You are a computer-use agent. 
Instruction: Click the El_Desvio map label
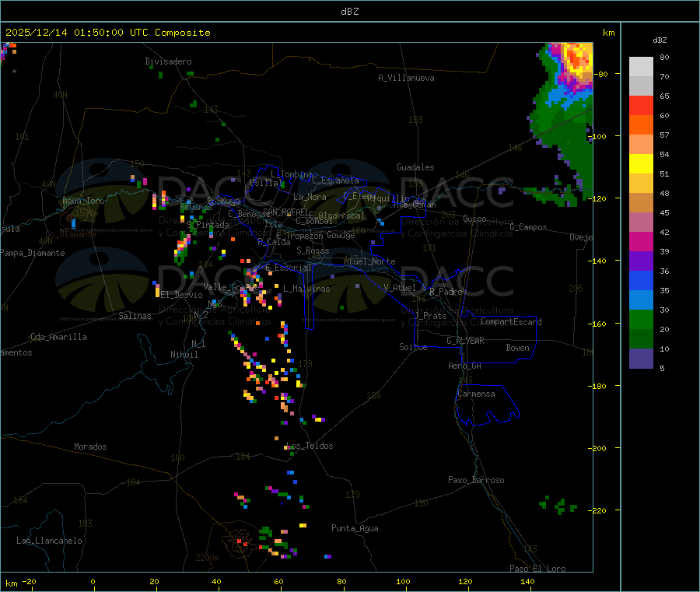(182, 295)
